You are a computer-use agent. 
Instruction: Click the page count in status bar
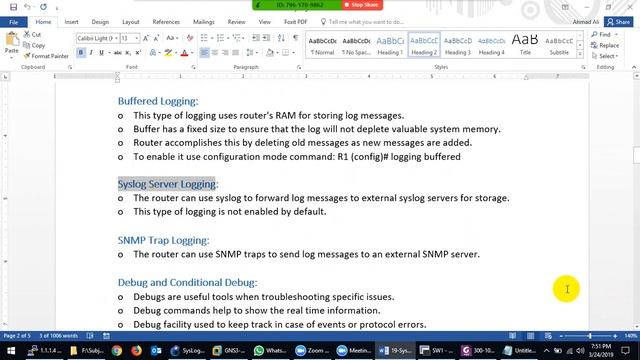coord(17,336)
